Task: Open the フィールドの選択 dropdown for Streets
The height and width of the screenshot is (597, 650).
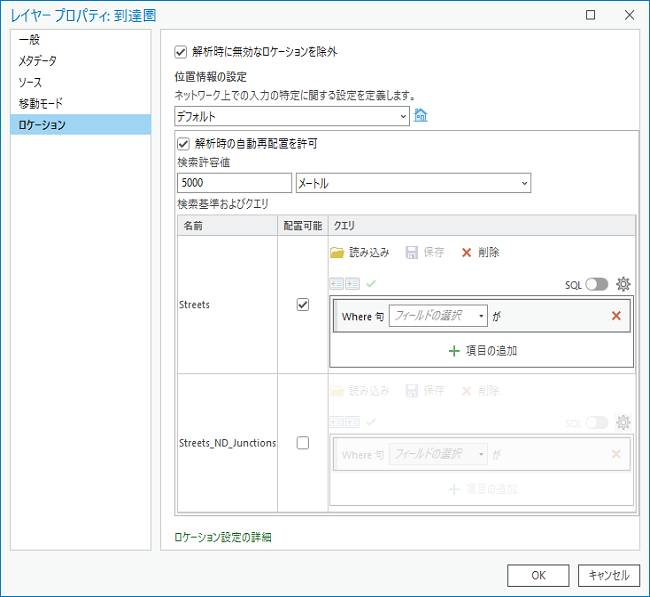Action: coord(438,316)
